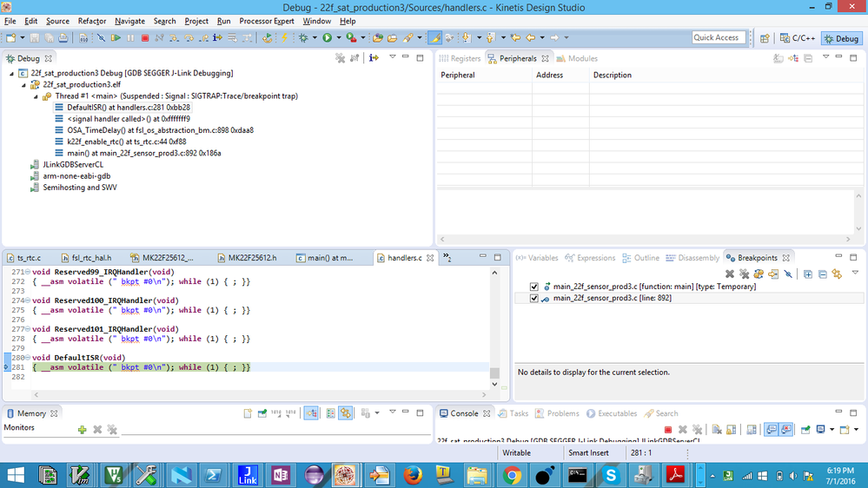Viewport: 868px width, 488px height.
Task: Open the ts_rtc.c editor tab
Action: [24, 258]
